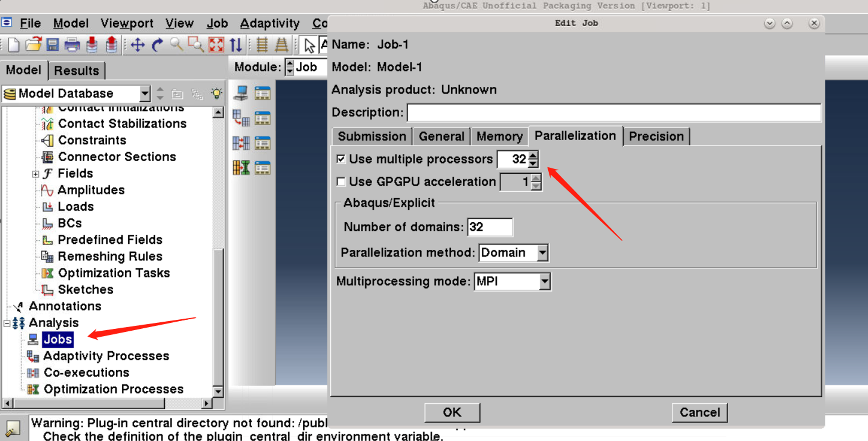868x441 pixels.
Task: Click the light bulb icon in model tree
Action: [x=216, y=94]
